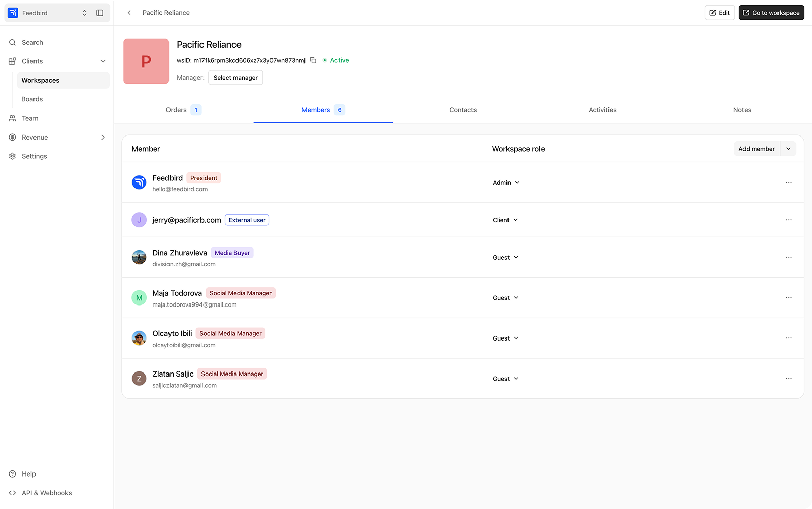The image size is (812, 509).
Task: Switch to the Orders tab
Action: pyautogui.click(x=184, y=110)
